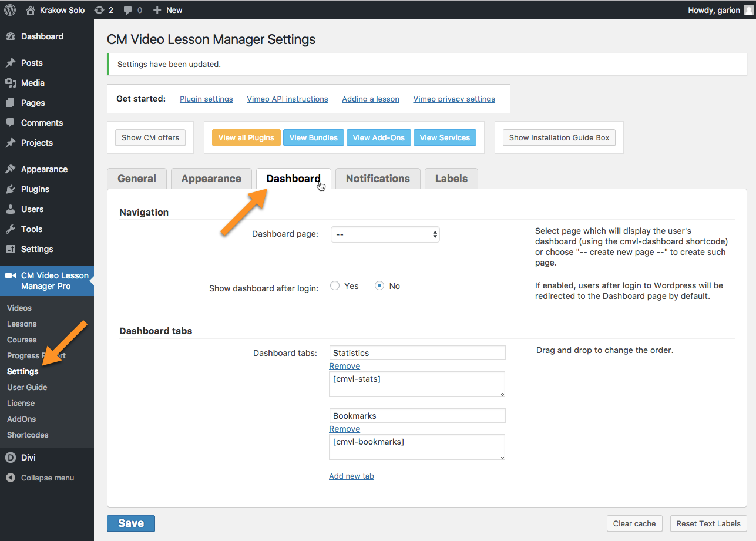
Task: Open Lessons submenu item
Action: [22, 324]
